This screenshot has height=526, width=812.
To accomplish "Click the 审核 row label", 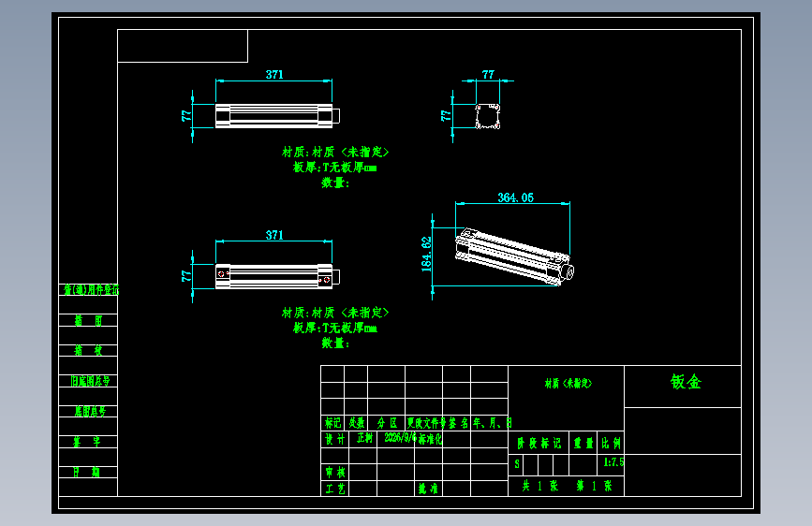I will tap(335, 472).
